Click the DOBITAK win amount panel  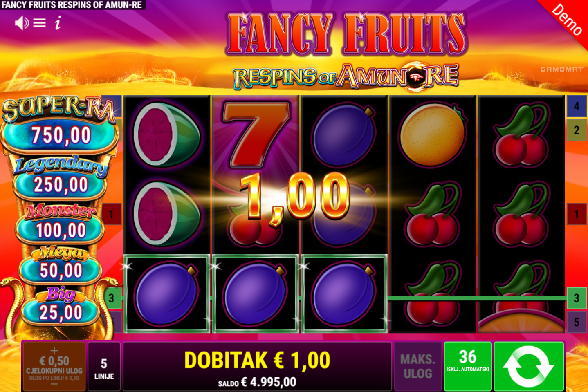pos(257,367)
